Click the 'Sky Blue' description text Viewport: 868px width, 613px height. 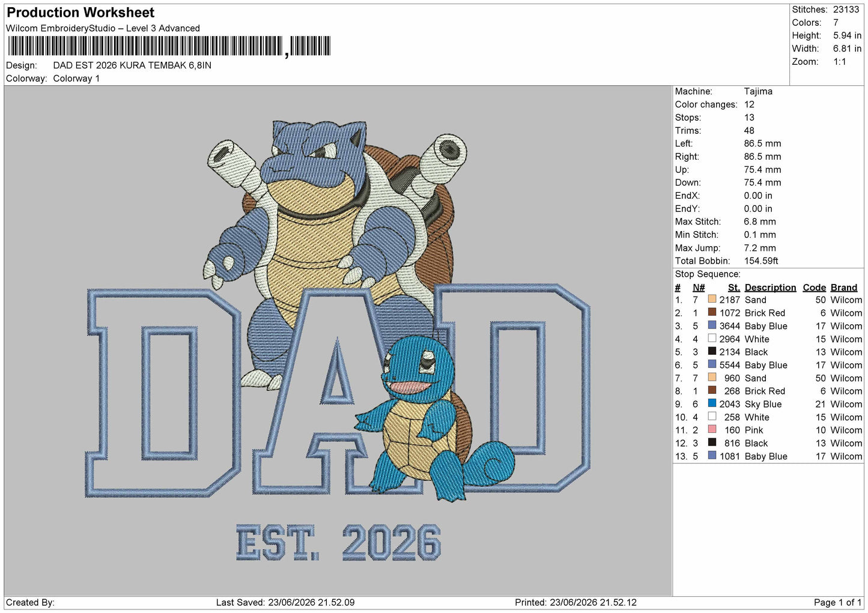(763, 404)
